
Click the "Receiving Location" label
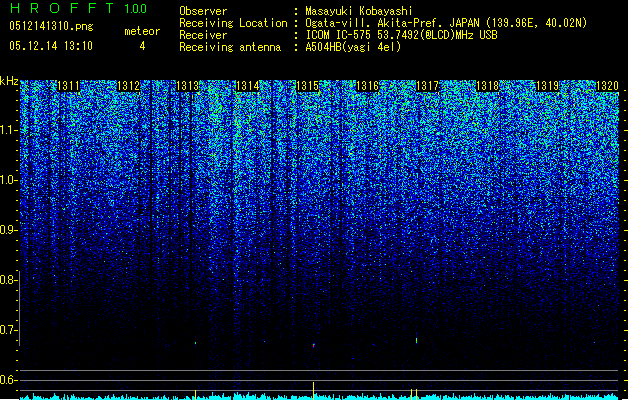pos(233,23)
